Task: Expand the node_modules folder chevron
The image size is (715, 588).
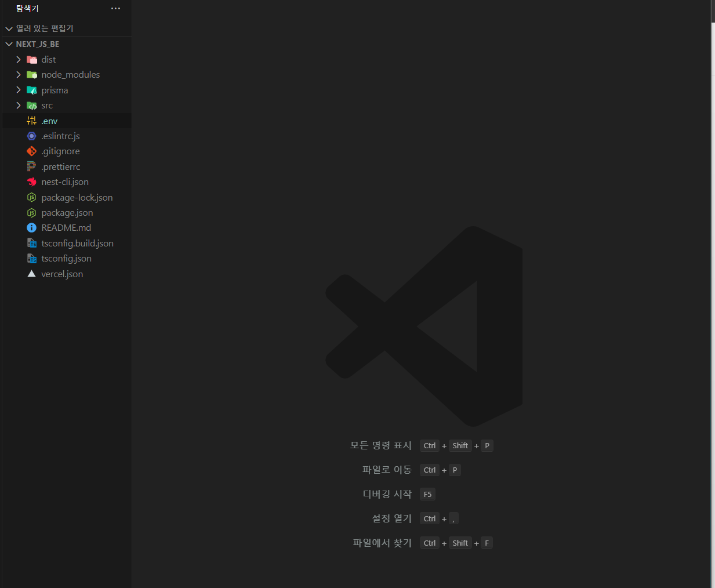Action: click(19, 75)
